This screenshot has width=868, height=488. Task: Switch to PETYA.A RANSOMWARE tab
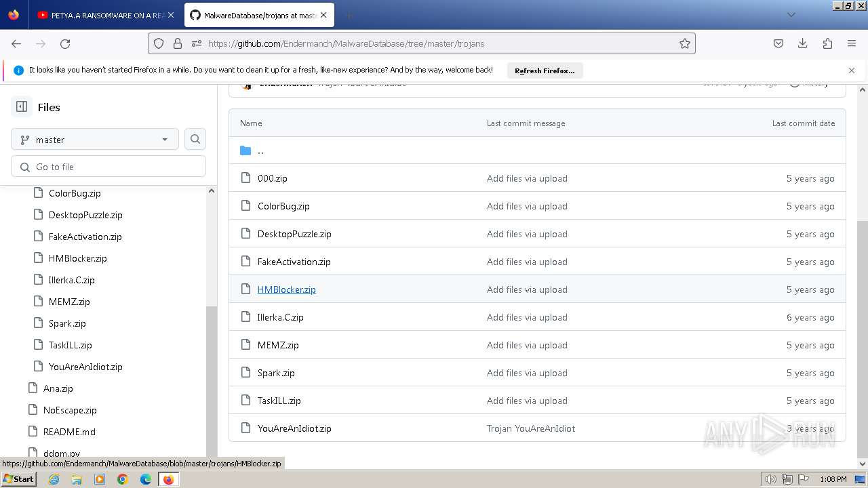105,15
